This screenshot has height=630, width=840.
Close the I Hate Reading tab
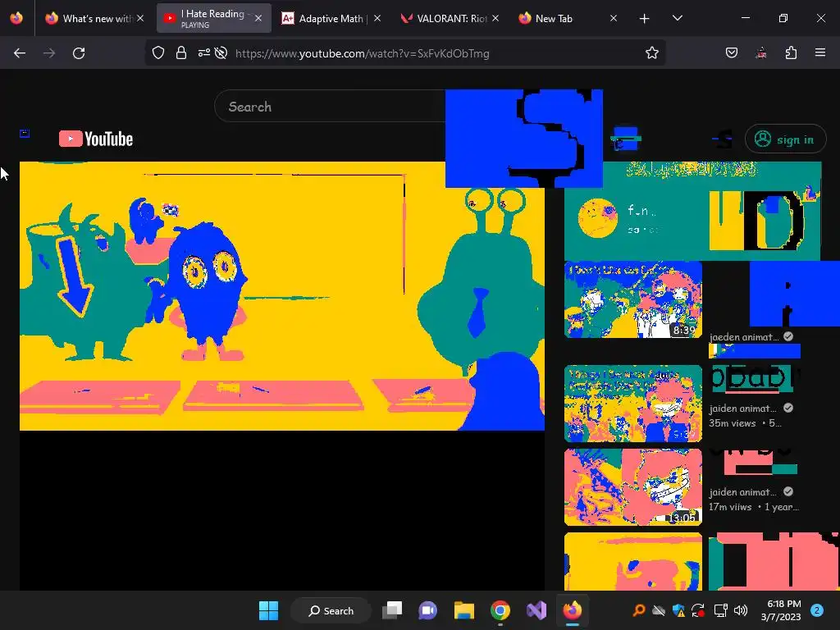[x=258, y=18]
